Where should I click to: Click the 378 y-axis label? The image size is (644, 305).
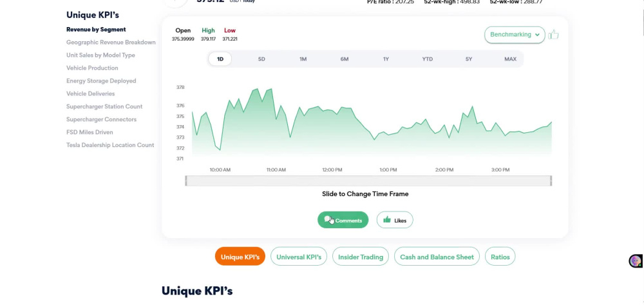click(x=180, y=87)
